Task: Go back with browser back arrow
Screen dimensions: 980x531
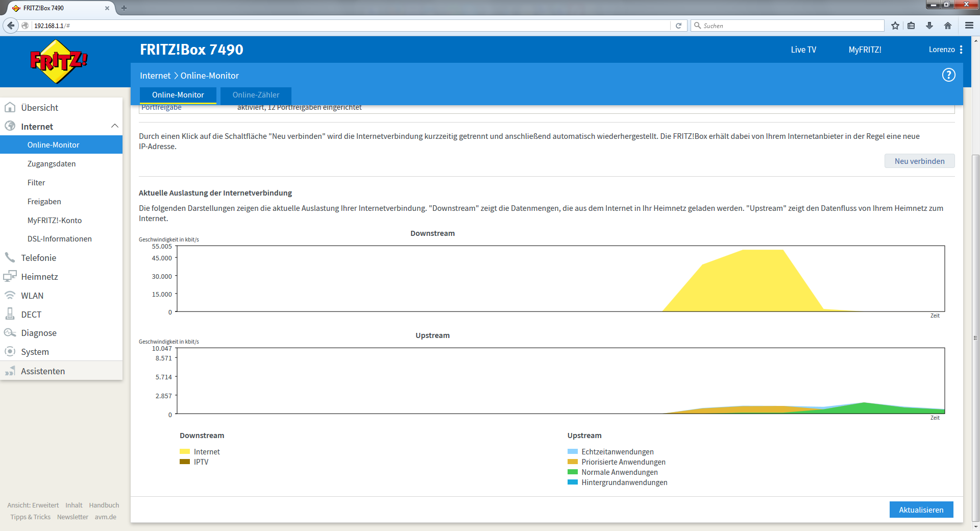Action: (11, 26)
